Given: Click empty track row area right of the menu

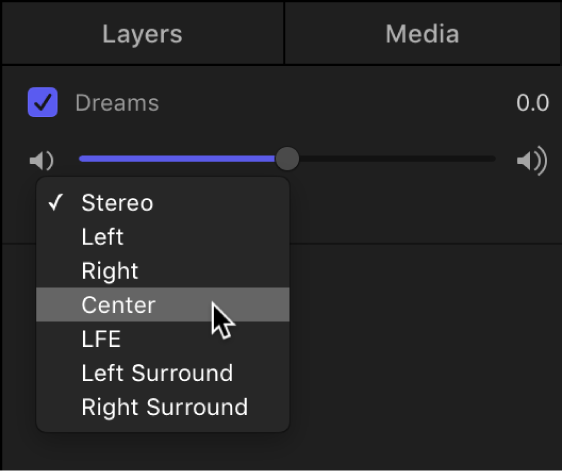Looking at the screenshot, I should point(424,210).
